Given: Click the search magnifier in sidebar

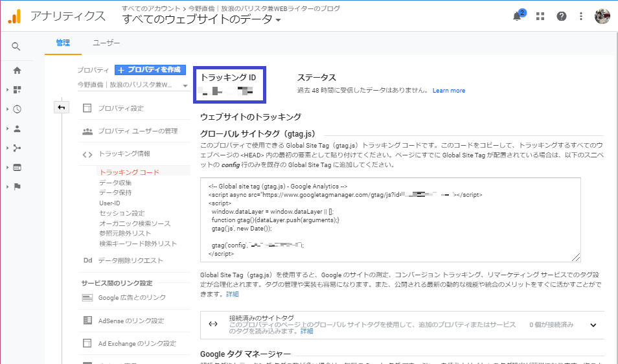Looking at the screenshot, I should coord(16,47).
